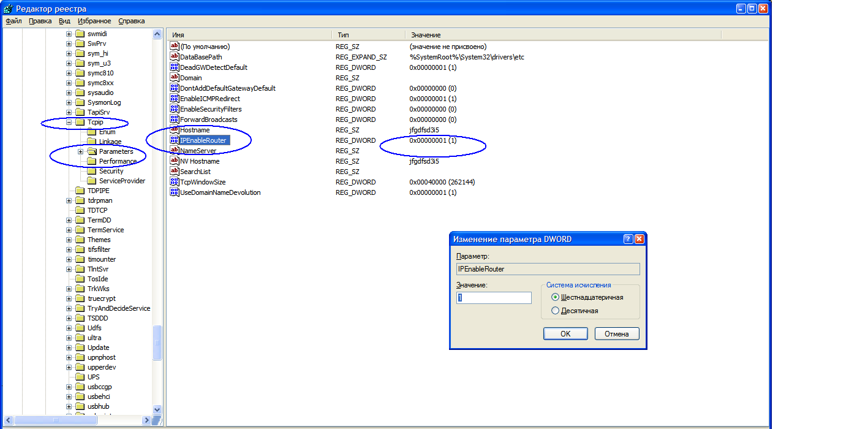868x429 pixels.
Task: Select the Шестнадцатеричная radio button
Action: click(x=556, y=297)
